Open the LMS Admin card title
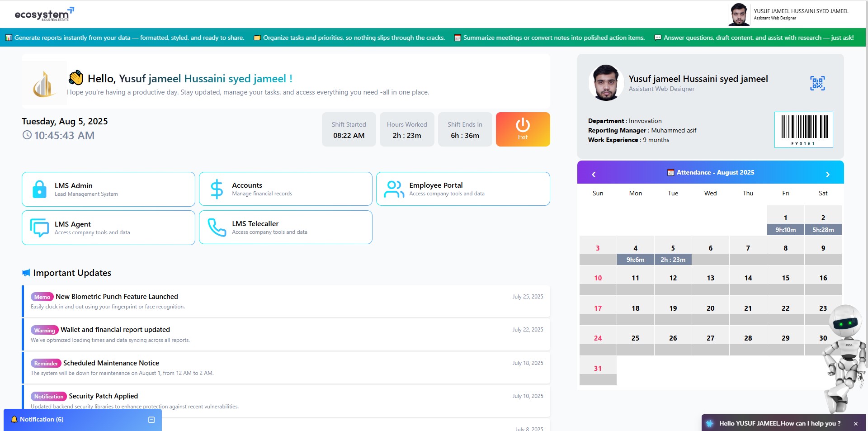 point(74,185)
